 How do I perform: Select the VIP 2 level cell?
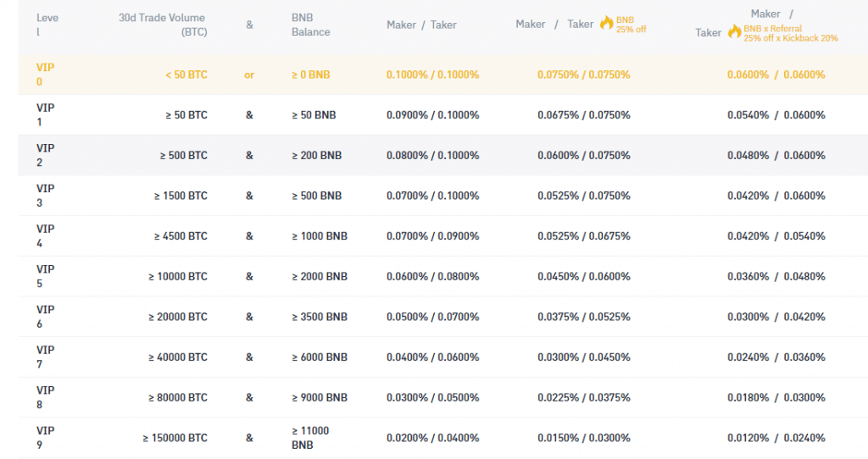pos(46,155)
